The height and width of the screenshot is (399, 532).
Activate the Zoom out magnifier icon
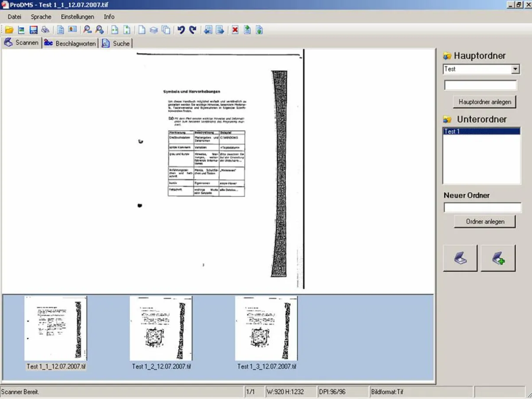coord(88,30)
